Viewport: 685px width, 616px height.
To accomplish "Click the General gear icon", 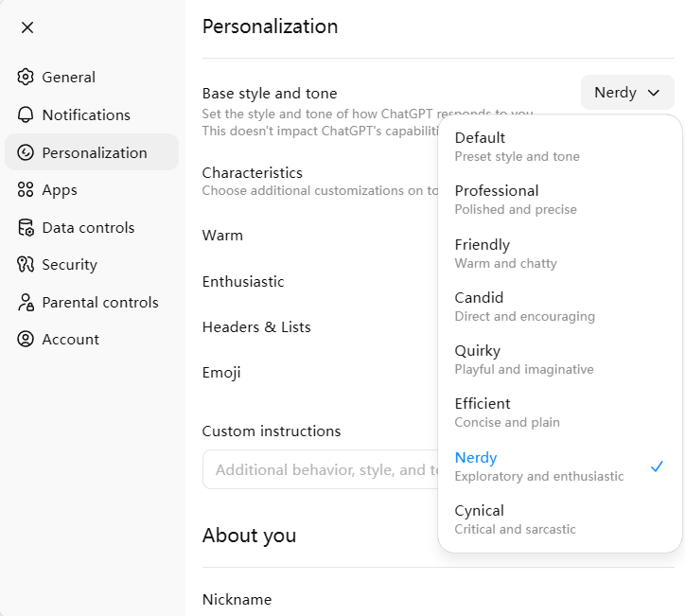I will 26,77.
